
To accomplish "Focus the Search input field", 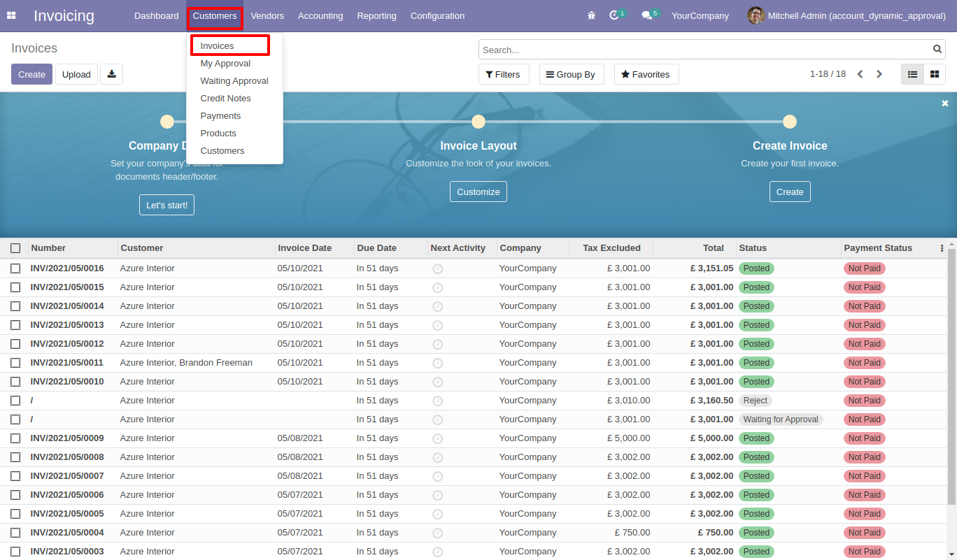I will pyautogui.click(x=703, y=50).
